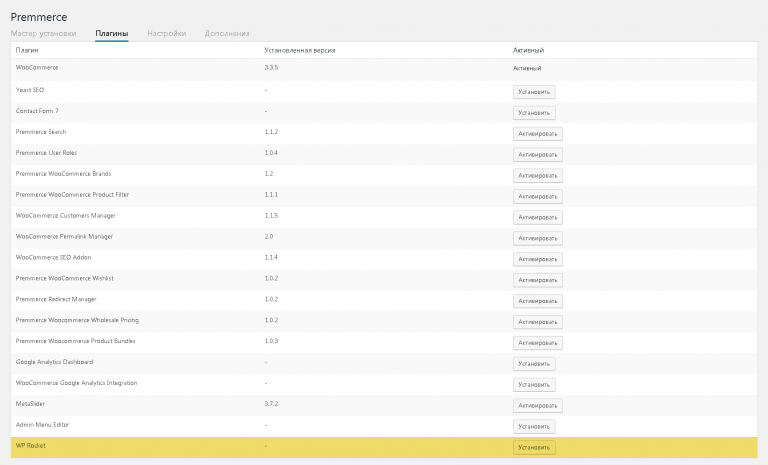The height and width of the screenshot is (465, 768).
Task: Click User Roles version 1.0.4
Action: point(271,153)
